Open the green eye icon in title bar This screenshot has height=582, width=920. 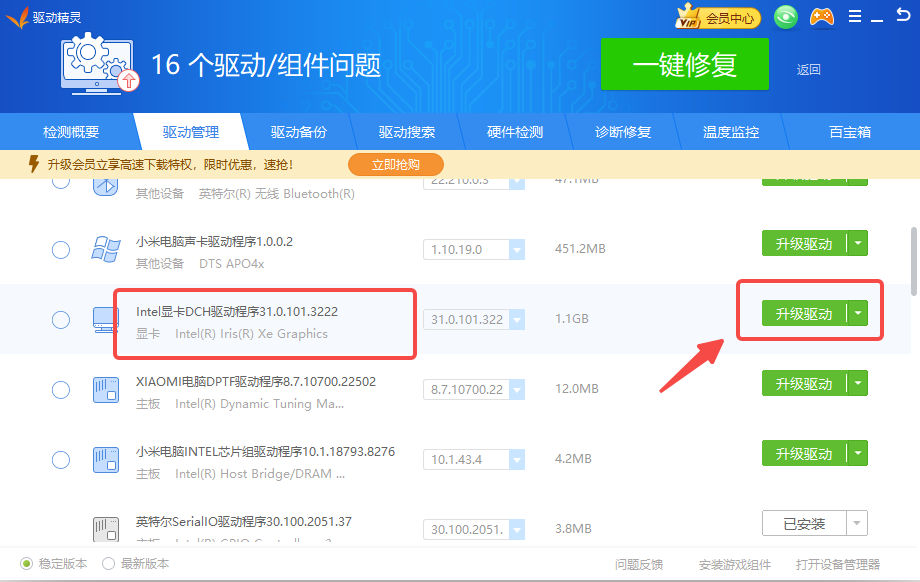click(786, 17)
